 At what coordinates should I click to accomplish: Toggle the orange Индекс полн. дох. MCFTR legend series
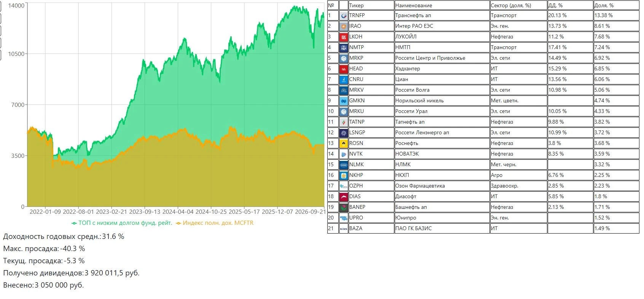[215, 223]
